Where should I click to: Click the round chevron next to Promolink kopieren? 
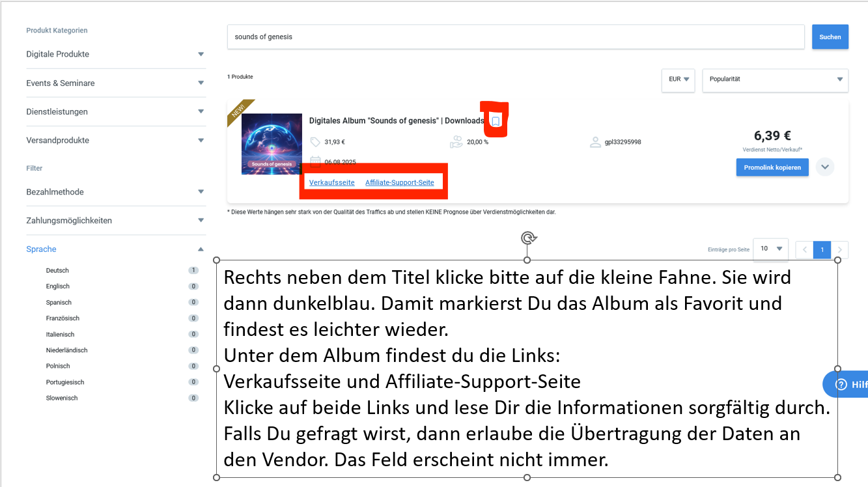[x=825, y=167]
